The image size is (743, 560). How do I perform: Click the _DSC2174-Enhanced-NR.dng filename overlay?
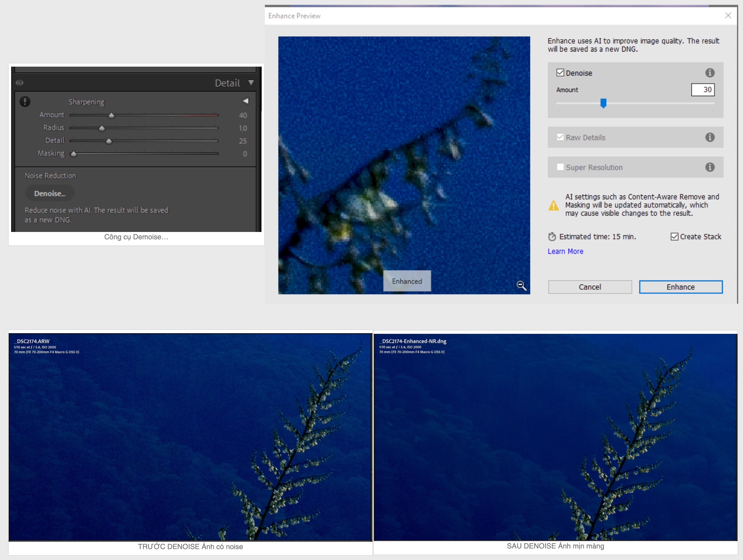pos(413,341)
